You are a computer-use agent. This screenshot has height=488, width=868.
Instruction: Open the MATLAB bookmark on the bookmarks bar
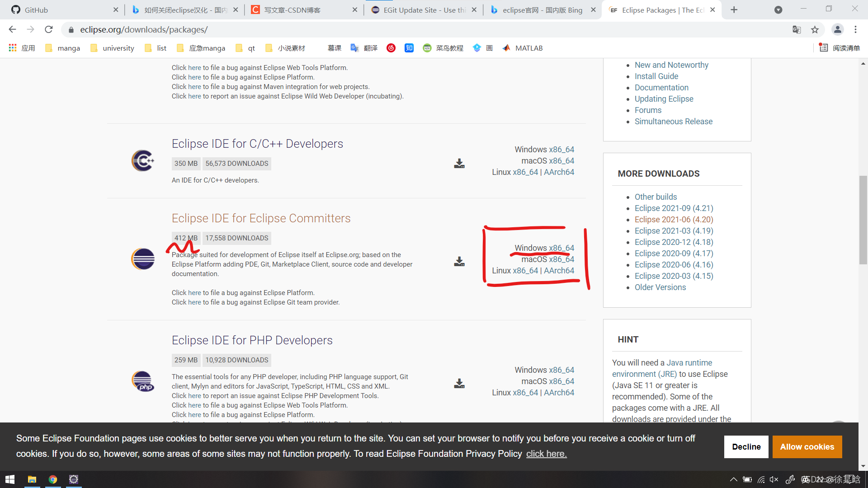click(x=522, y=48)
